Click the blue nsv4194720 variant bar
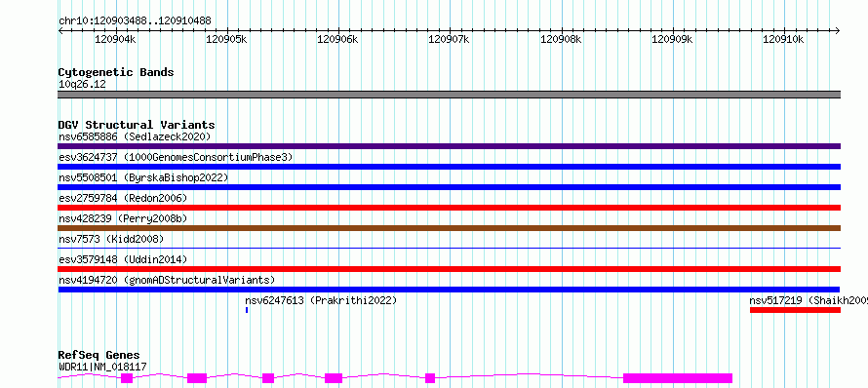868x388 pixels. point(449,290)
